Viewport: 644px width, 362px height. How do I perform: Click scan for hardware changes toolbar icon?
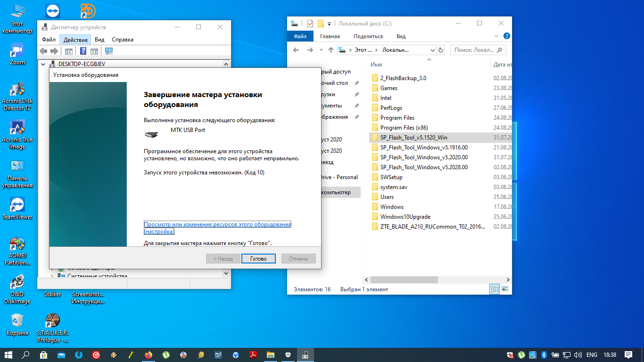[x=109, y=51]
